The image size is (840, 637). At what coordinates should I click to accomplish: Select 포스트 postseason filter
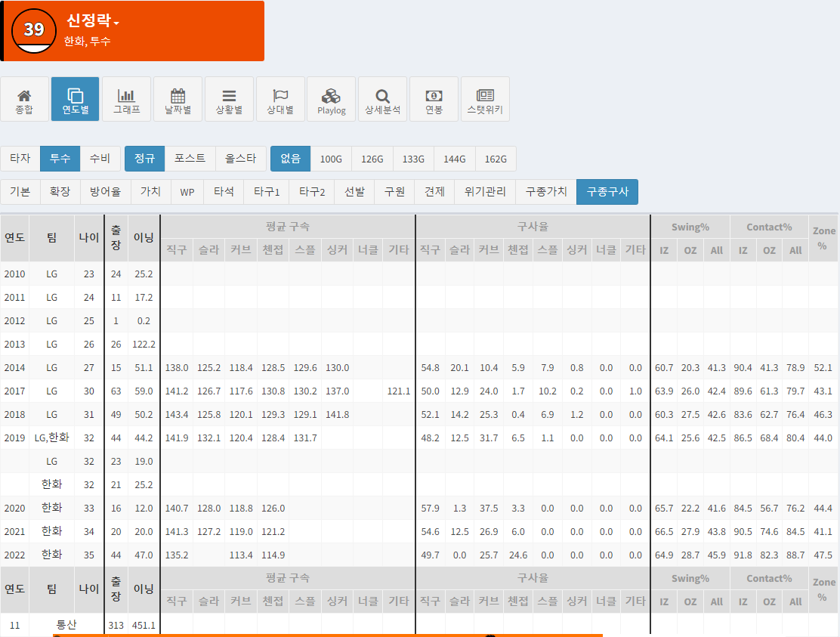190,159
